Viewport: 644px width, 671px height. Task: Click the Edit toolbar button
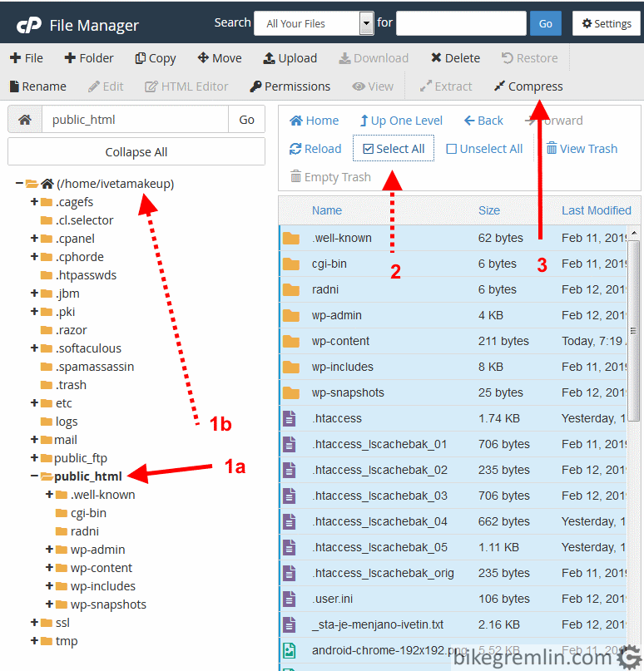(106, 86)
